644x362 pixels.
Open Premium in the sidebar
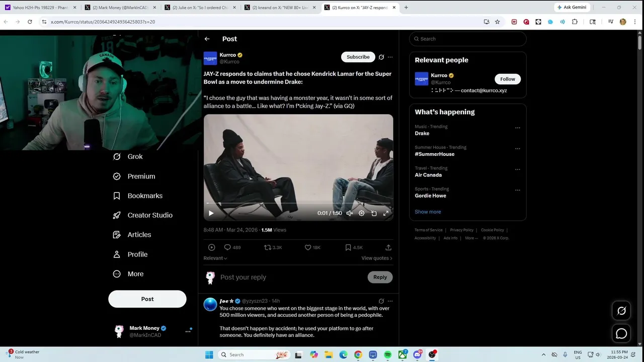coord(134,176)
